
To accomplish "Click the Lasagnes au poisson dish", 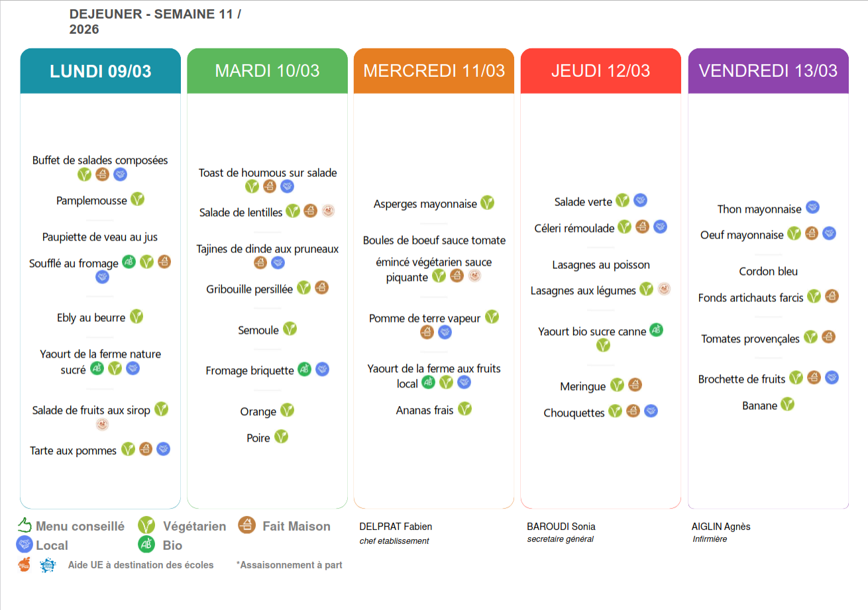I will [x=601, y=265].
